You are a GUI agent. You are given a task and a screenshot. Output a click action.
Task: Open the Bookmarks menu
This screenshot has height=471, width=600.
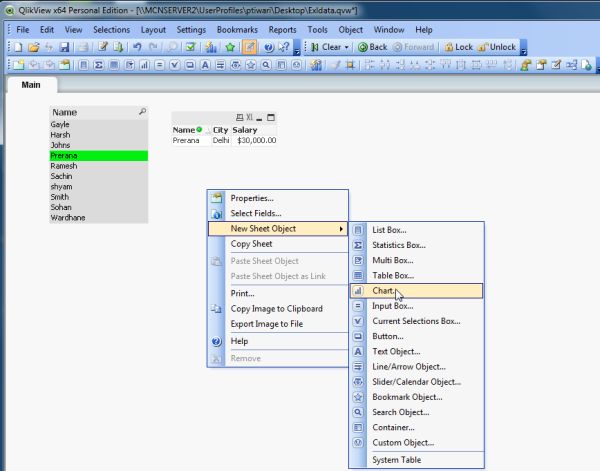237,30
